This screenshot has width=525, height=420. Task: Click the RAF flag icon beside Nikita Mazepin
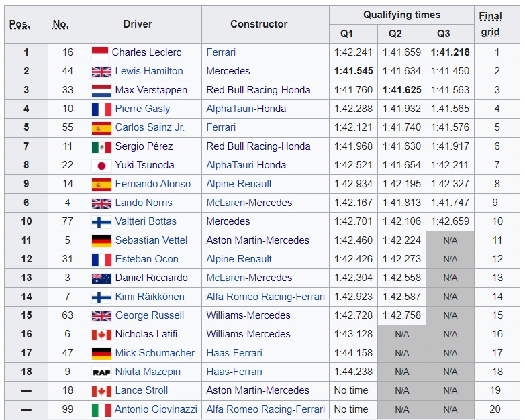coord(101,372)
